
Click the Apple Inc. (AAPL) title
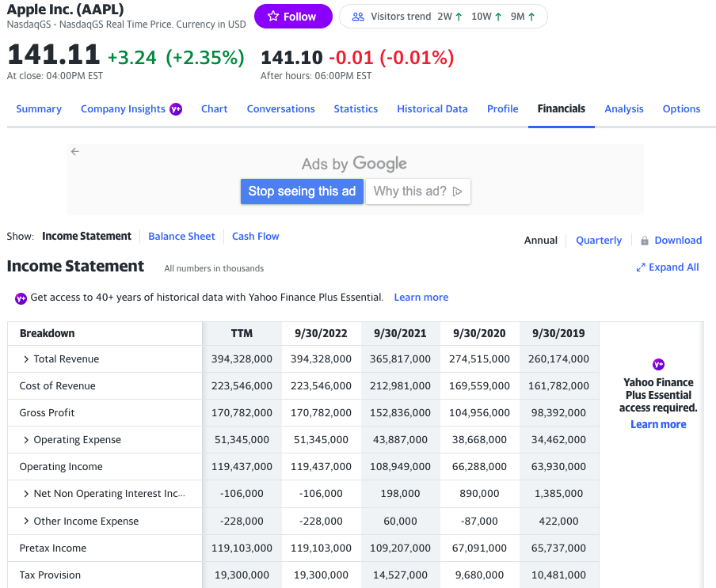(65, 9)
